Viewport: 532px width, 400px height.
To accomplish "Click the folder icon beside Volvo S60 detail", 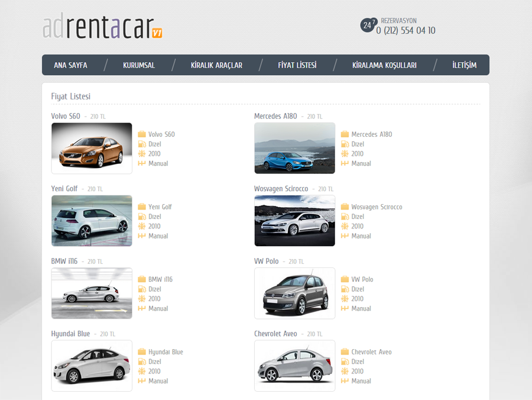I will [142, 134].
